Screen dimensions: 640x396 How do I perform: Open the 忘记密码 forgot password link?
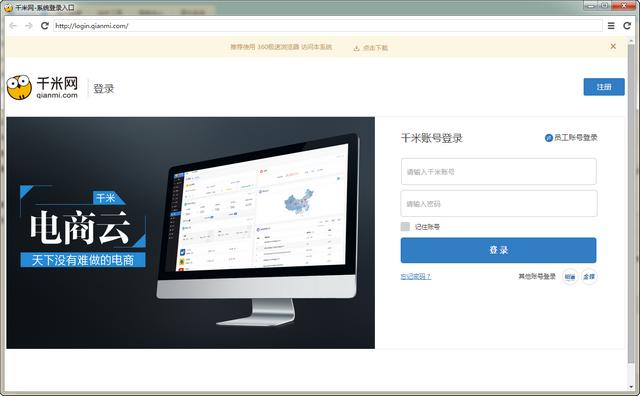click(416, 276)
